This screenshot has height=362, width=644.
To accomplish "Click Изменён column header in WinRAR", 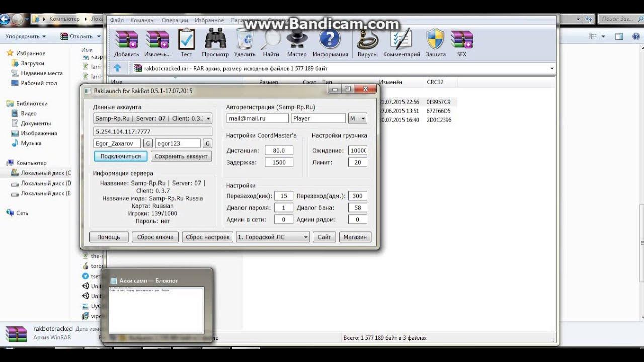I will point(390,82).
